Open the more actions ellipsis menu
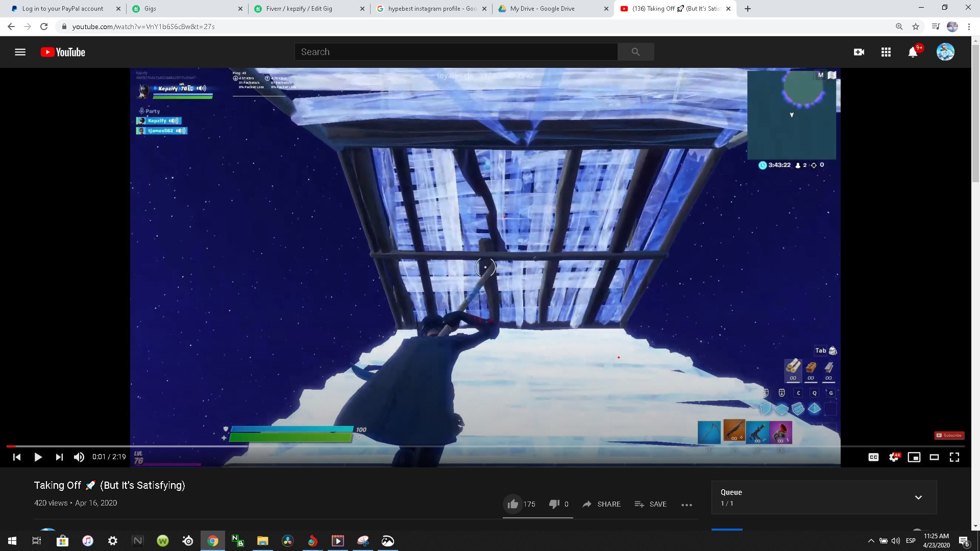This screenshot has width=980, height=551. click(x=687, y=505)
